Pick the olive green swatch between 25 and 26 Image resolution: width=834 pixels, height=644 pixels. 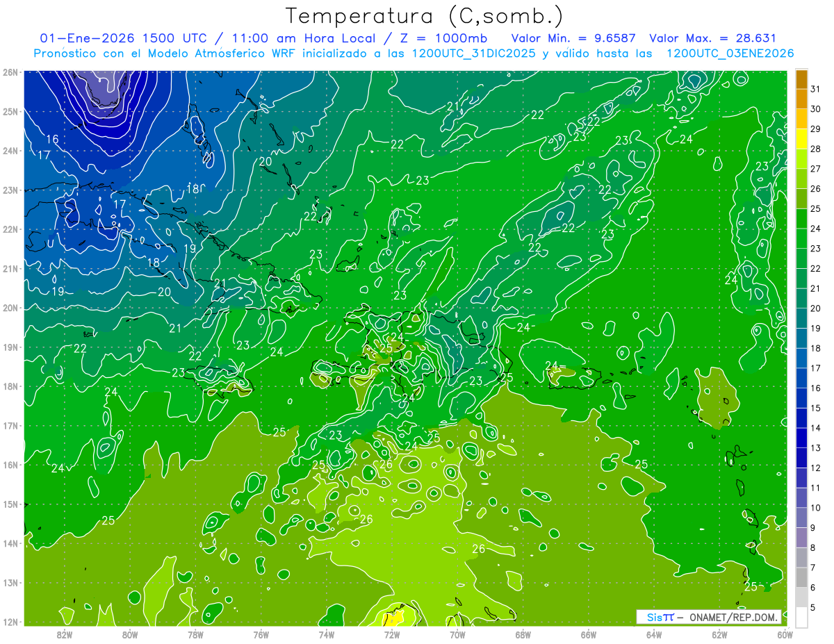(801, 199)
